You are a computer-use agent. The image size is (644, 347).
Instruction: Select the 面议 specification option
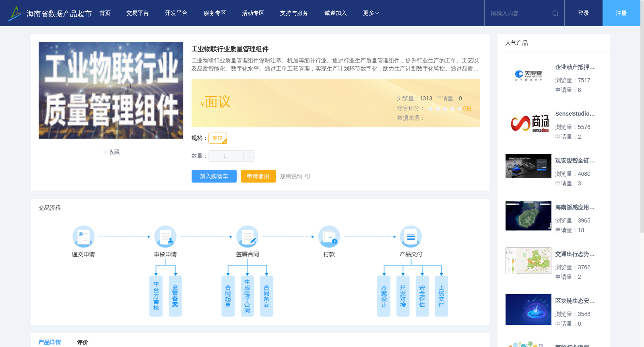coord(218,138)
